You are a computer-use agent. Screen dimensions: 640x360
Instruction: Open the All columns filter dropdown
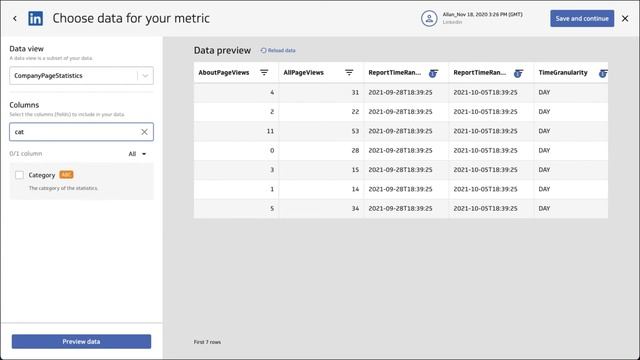tap(137, 154)
